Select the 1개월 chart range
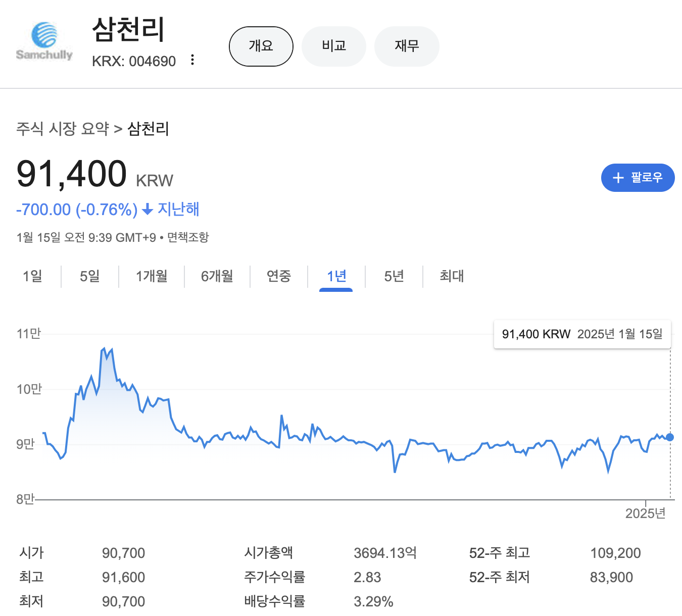Screen dimensions: 682x616 pos(152,276)
